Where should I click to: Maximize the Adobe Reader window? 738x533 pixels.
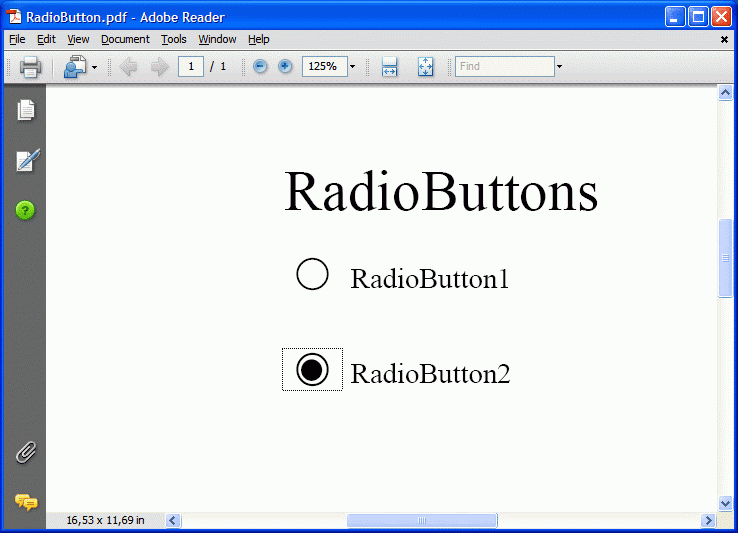(698, 17)
